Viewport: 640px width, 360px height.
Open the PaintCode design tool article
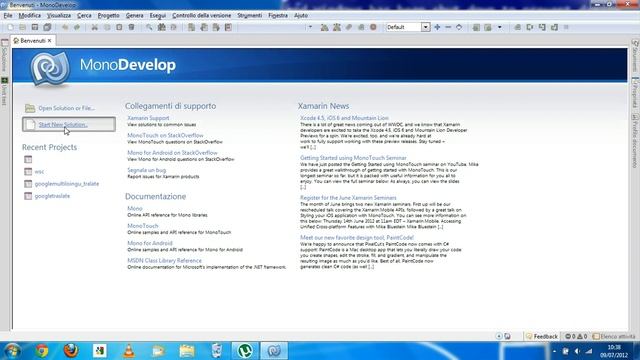pyautogui.click(x=357, y=238)
